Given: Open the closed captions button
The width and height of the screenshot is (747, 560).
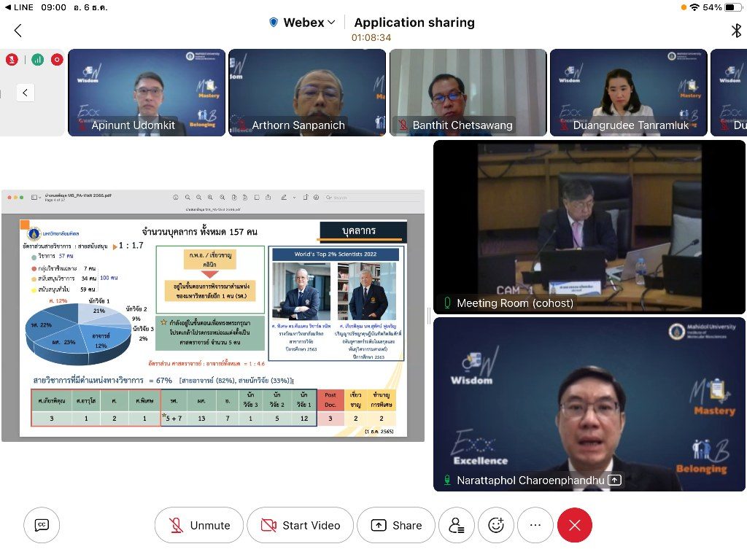Looking at the screenshot, I should (42, 525).
